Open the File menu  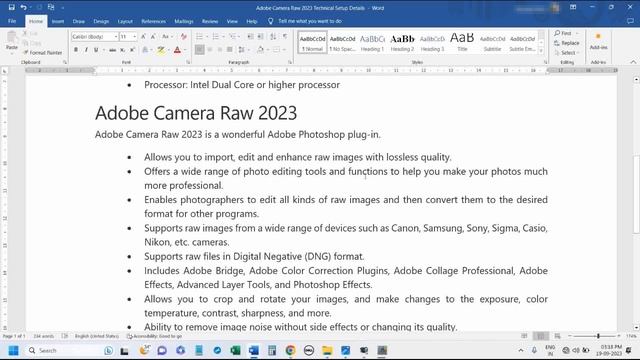12,21
